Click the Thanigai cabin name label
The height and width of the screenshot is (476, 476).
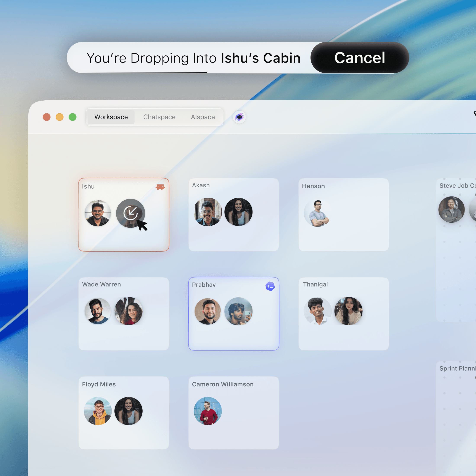[x=315, y=284]
